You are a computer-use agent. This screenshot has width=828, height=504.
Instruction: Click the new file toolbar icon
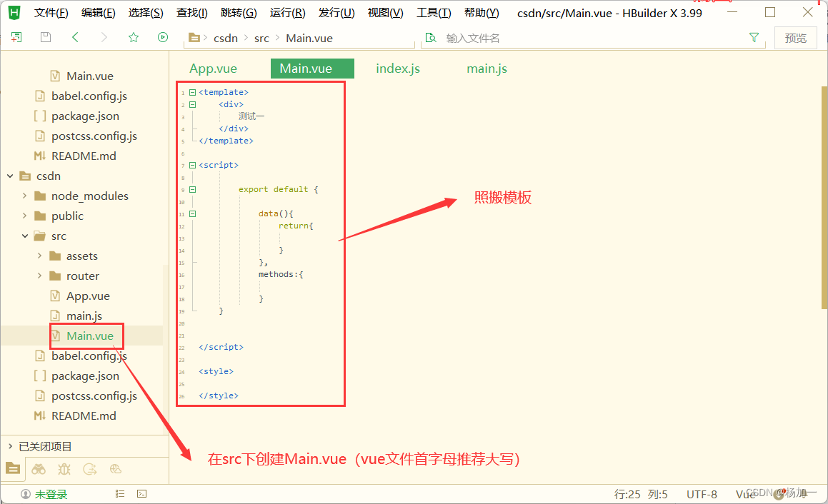click(16, 37)
